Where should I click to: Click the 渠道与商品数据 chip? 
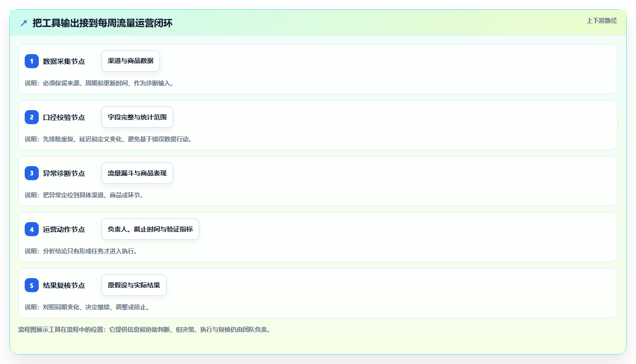131,61
